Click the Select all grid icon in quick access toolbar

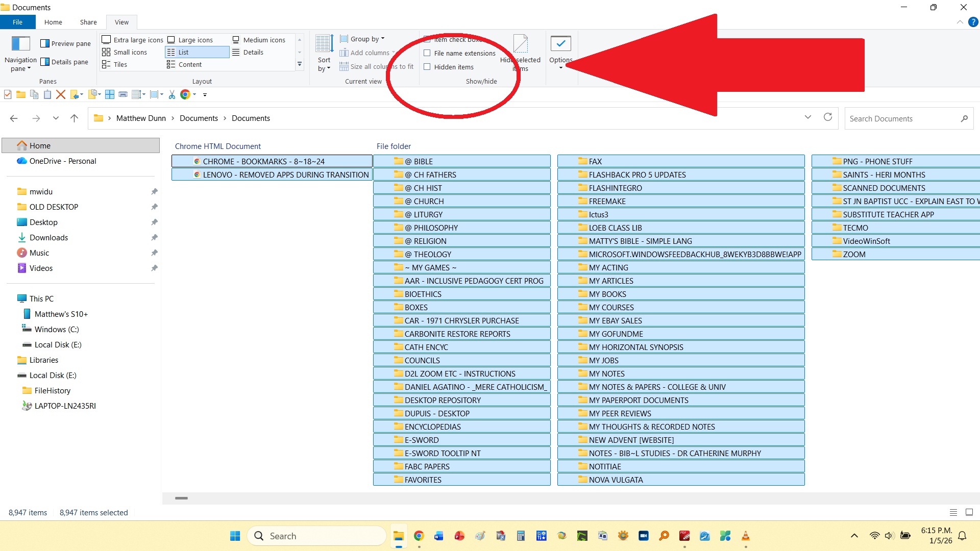tap(110, 94)
